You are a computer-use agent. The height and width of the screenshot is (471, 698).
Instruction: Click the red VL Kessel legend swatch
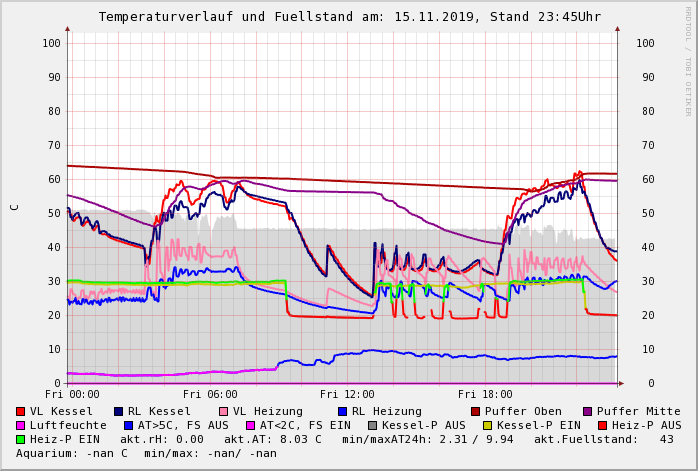[x=21, y=411]
